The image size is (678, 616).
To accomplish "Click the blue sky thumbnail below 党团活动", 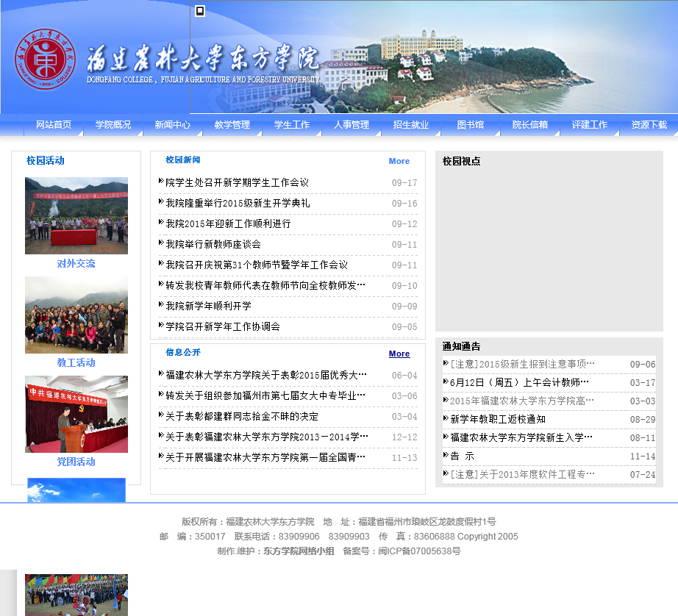I will [x=76, y=490].
